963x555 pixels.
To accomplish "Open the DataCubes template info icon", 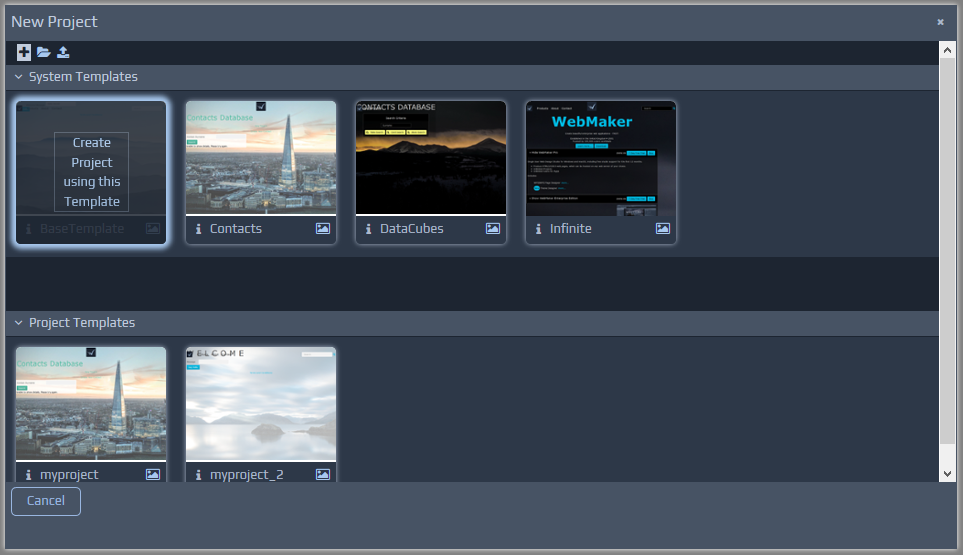I will point(369,229).
